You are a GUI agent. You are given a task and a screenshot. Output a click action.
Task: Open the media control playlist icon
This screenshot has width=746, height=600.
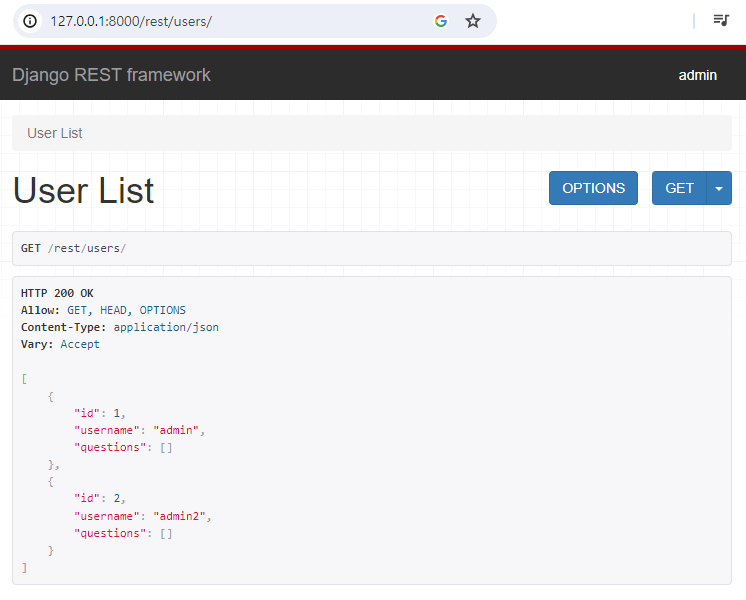[x=721, y=20]
